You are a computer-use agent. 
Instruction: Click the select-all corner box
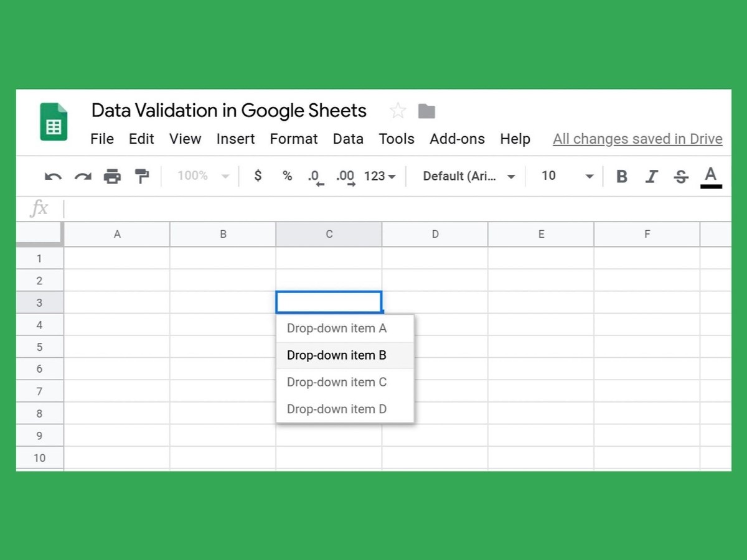pyautogui.click(x=39, y=234)
